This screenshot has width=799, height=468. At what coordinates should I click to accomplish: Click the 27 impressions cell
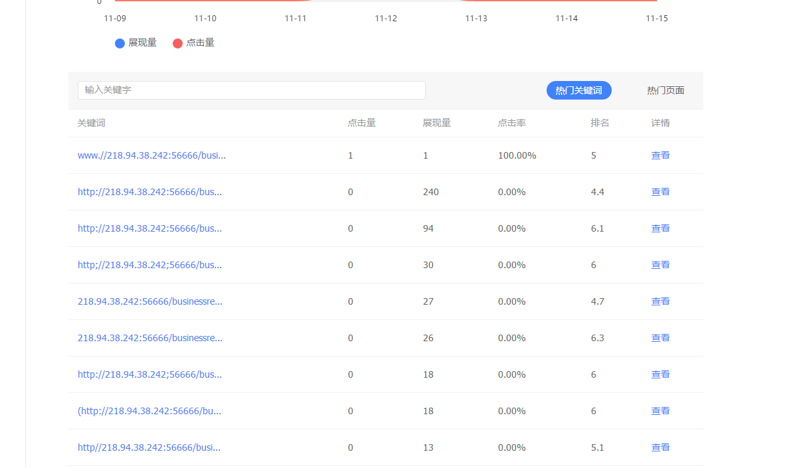click(x=428, y=301)
